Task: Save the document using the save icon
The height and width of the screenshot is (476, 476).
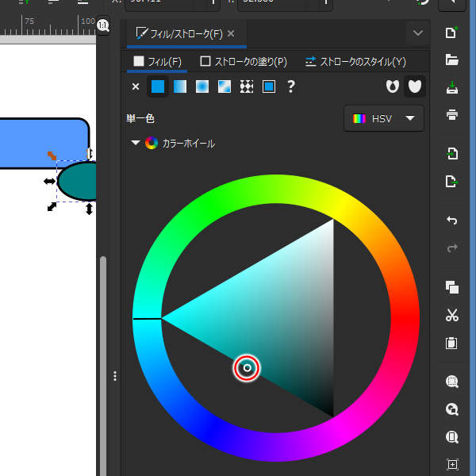Action: [x=452, y=86]
